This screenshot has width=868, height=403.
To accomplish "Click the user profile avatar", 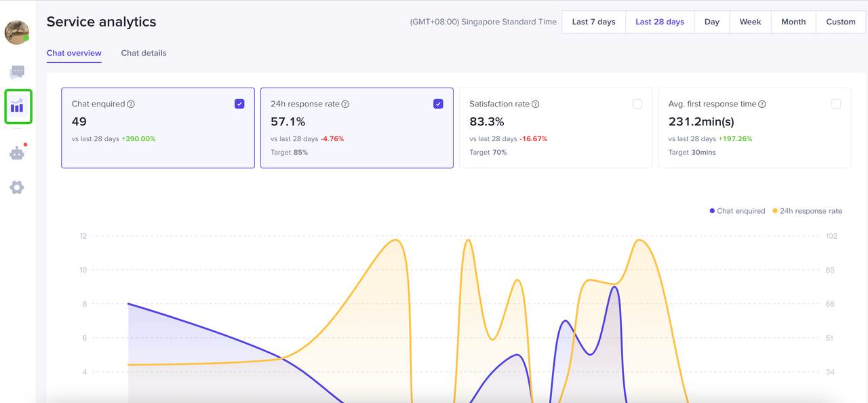I will [17, 32].
